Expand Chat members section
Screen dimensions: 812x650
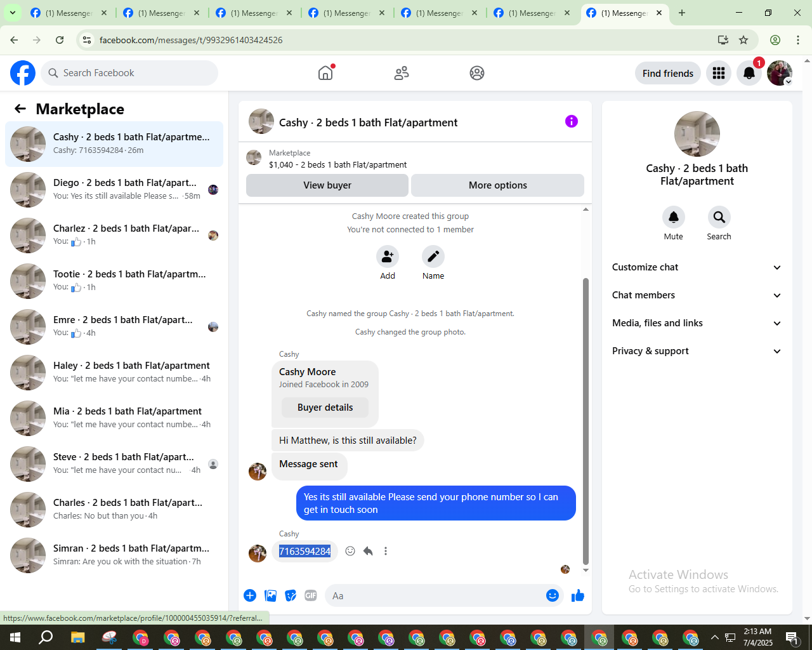click(x=697, y=295)
